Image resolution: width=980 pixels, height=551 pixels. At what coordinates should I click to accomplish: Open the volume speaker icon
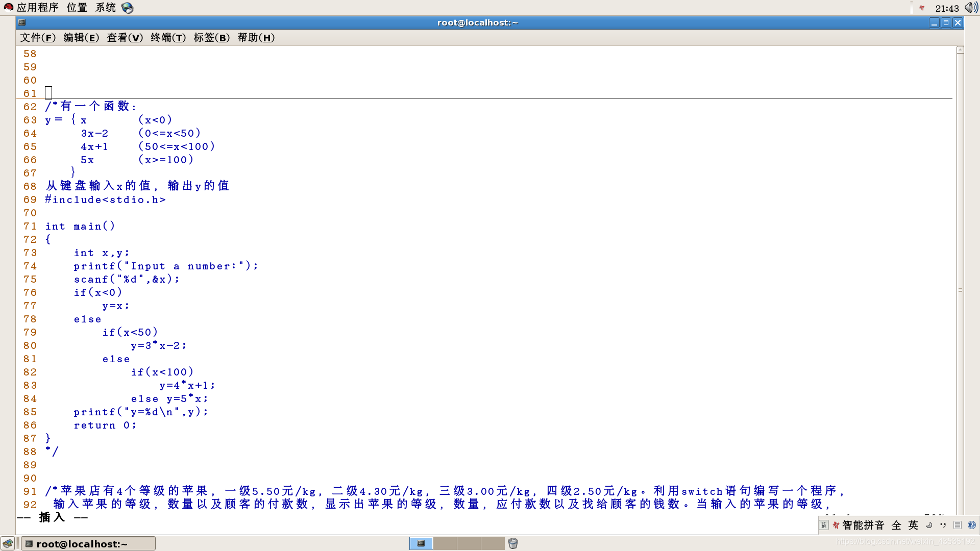pyautogui.click(x=971, y=8)
